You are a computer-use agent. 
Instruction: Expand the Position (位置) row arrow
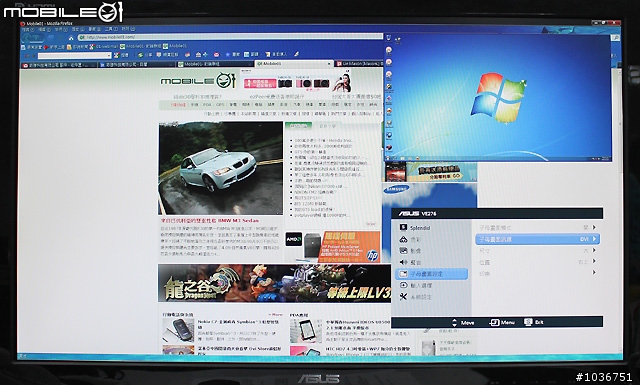[x=594, y=261]
